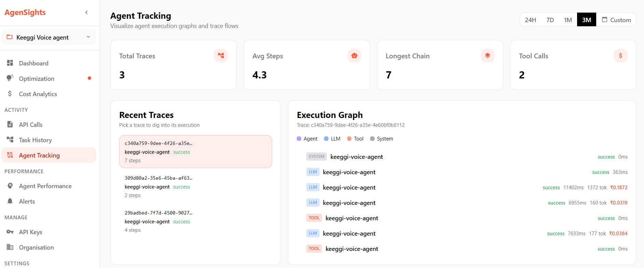
Task: Click the Longest Chain value 7
Action: 389,75
